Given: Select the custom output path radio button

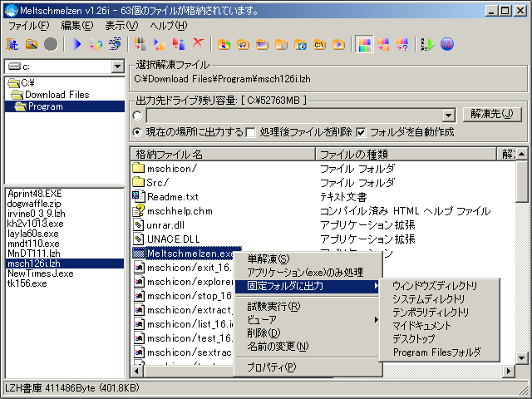Looking at the screenshot, I should 137,116.
